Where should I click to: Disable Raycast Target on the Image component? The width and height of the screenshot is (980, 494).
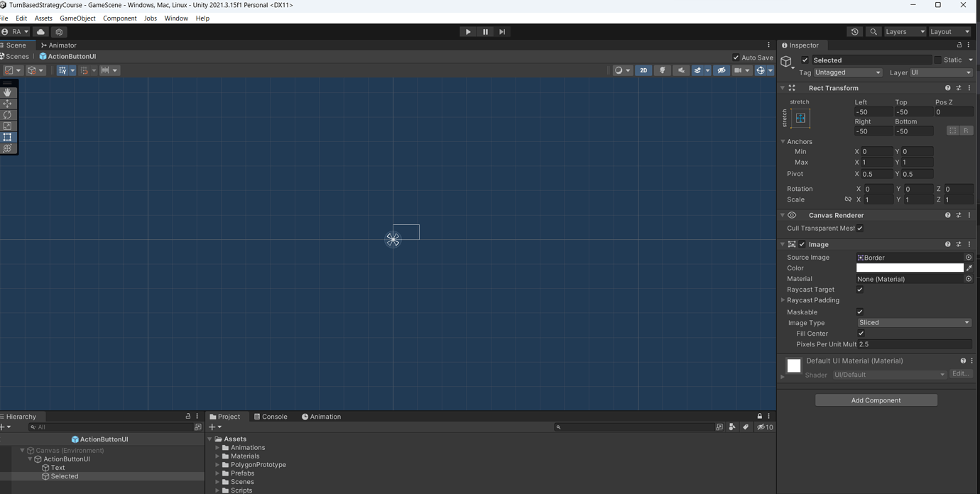[859, 289]
